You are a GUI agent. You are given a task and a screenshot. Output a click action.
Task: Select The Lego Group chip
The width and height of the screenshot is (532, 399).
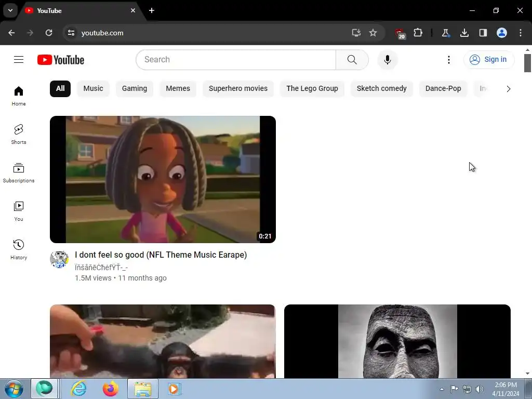click(312, 88)
